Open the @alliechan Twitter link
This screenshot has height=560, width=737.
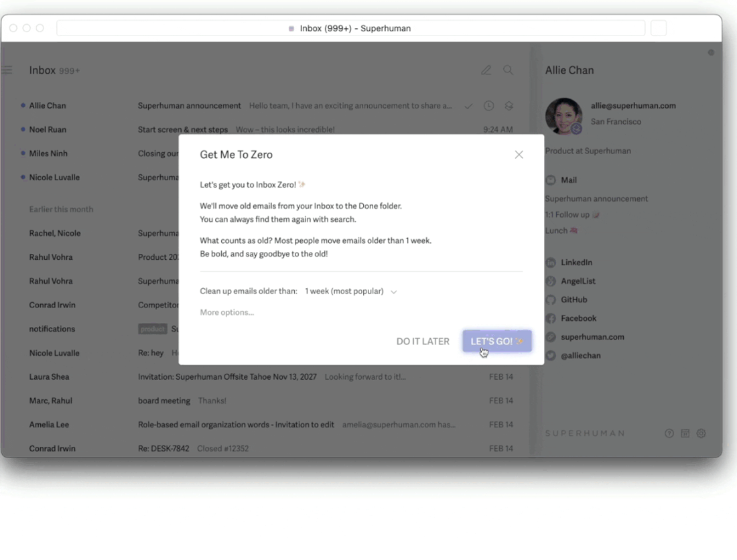point(580,356)
